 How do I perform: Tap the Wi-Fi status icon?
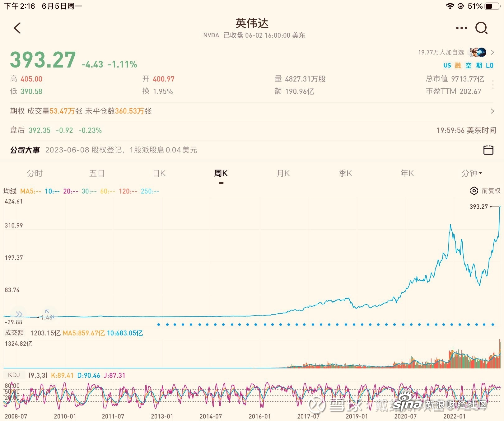[450, 6]
